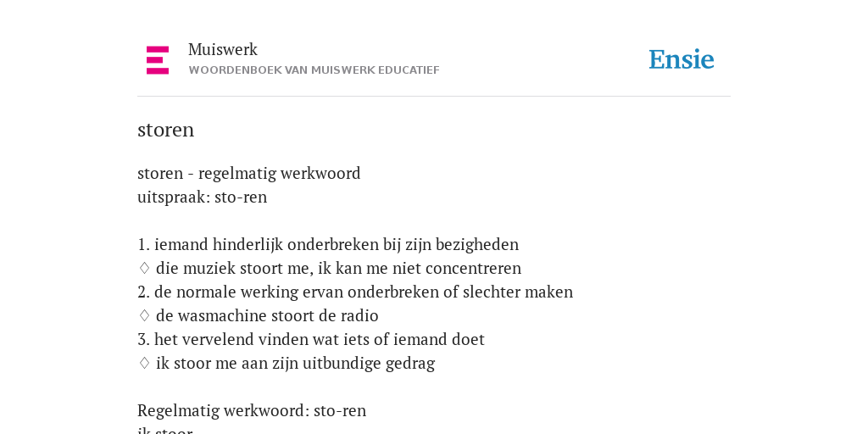Click the example sentence 'die muziek stoort me'
The width and height of the screenshot is (868, 434).
tap(339, 269)
